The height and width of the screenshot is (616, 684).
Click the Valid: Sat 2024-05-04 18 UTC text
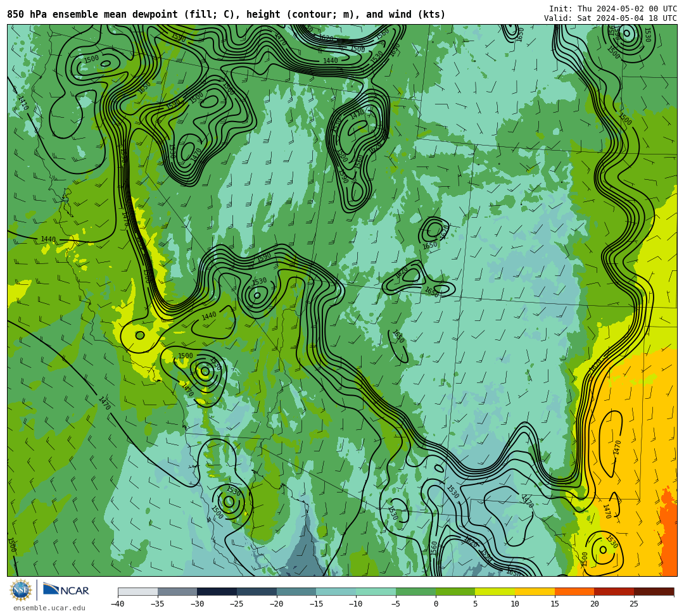click(611, 18)
